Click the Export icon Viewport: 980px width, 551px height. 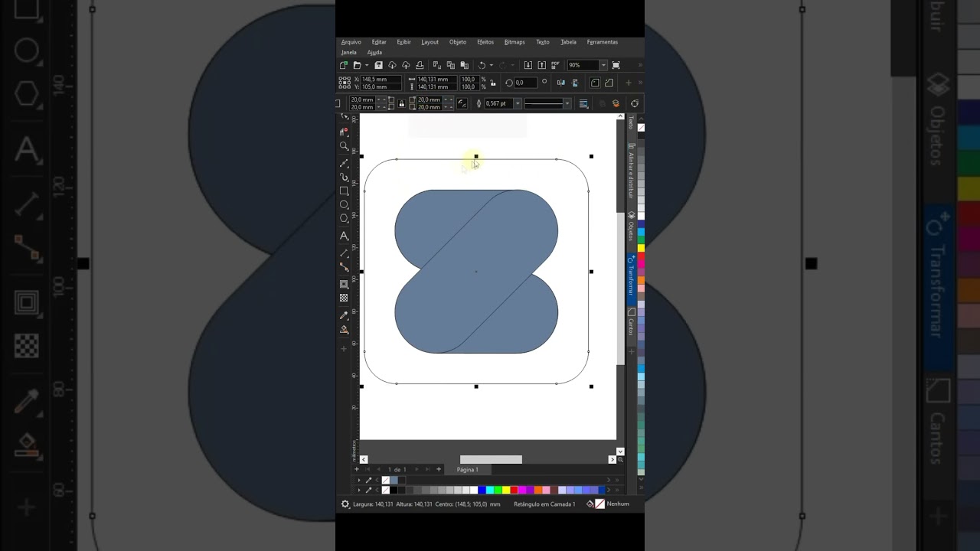pos(541,65)
